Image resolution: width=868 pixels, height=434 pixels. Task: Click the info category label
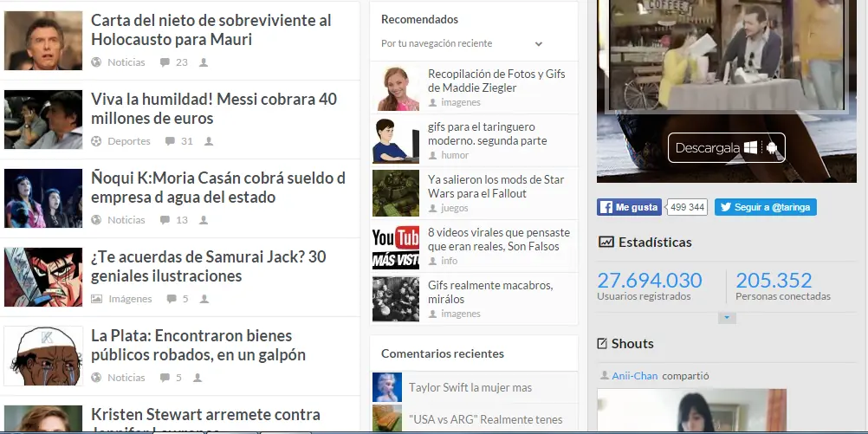click(x=449, y=261)
